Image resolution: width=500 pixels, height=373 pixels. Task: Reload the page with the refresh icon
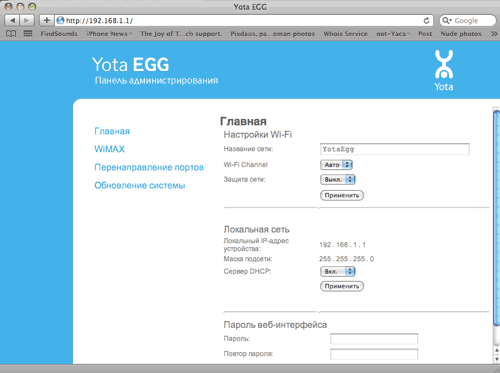click(426, 21)
